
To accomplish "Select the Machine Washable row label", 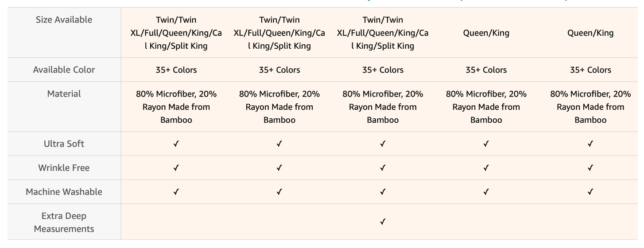I will [x=64, y=191].
